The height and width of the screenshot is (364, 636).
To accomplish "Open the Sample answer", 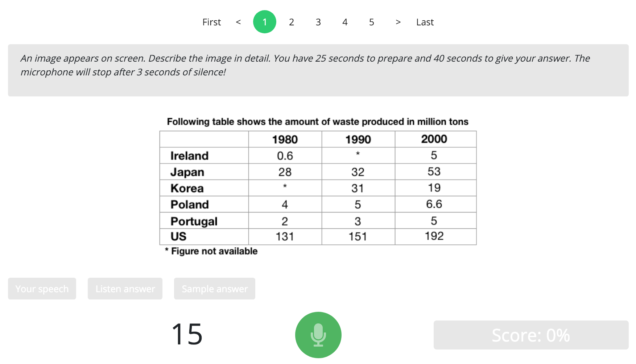I will pos(214,289).
